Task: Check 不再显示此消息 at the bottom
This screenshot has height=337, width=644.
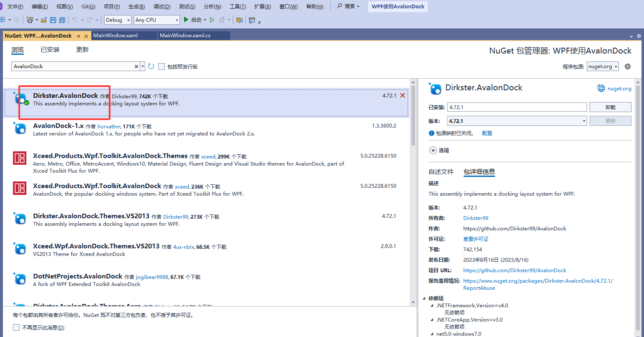Action: [x=16, y=327]
